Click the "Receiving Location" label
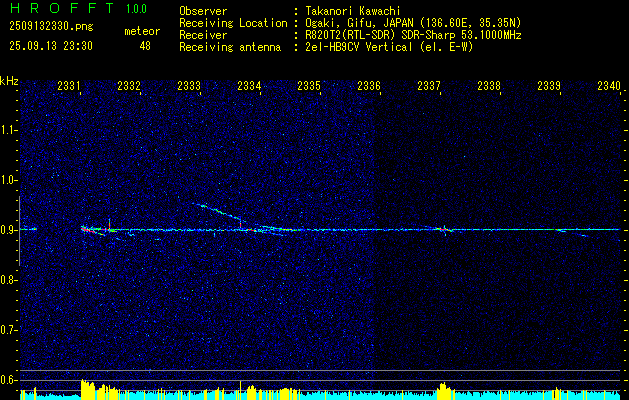Screen dimensions: 629x400 [x=233, y=23]
